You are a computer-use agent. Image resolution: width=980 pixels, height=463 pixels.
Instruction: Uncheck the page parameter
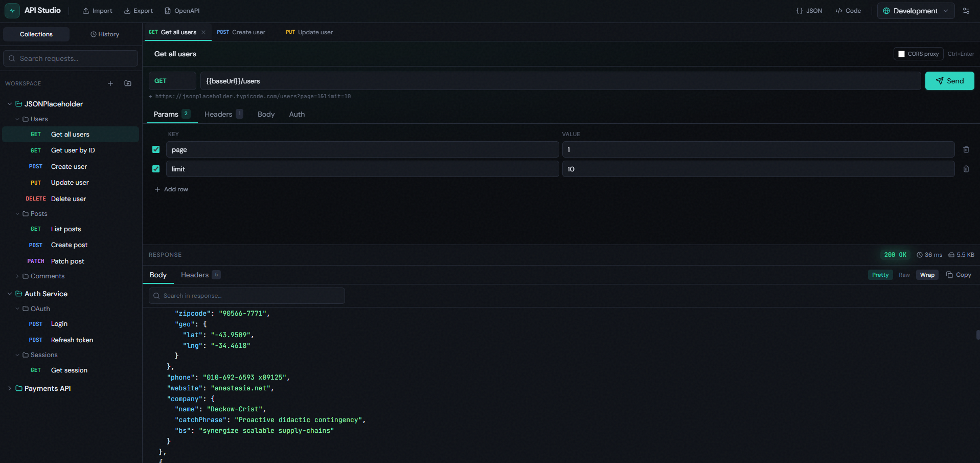[x=156, y=149]
